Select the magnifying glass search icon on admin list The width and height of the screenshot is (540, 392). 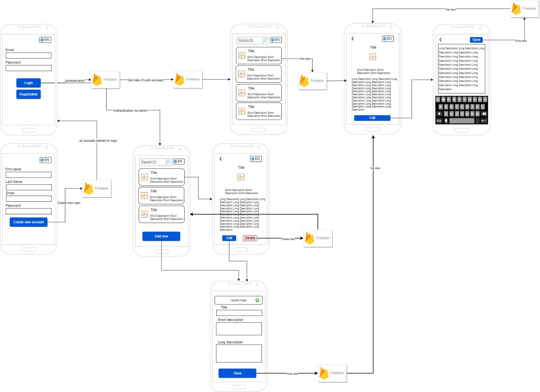167,162
